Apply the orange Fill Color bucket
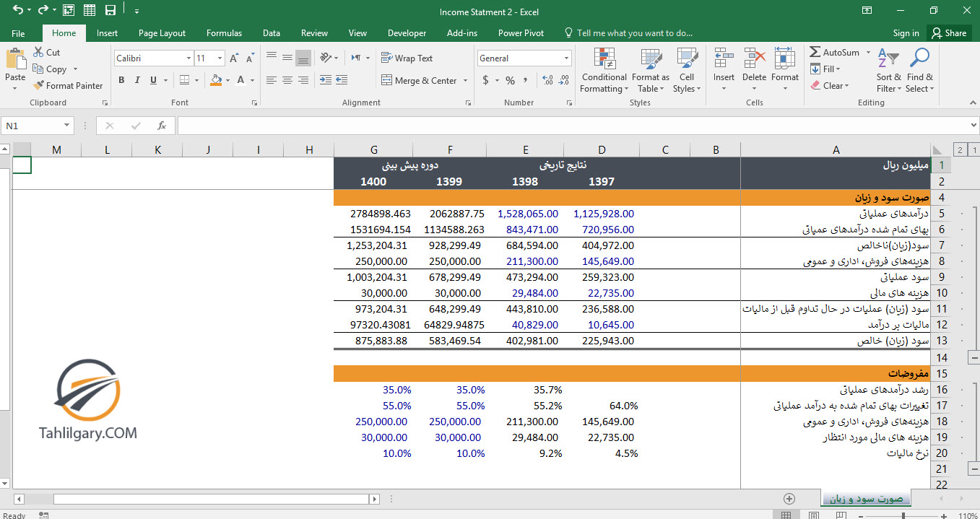This screenshot has height=519, width=980. (x=215, y=80)
